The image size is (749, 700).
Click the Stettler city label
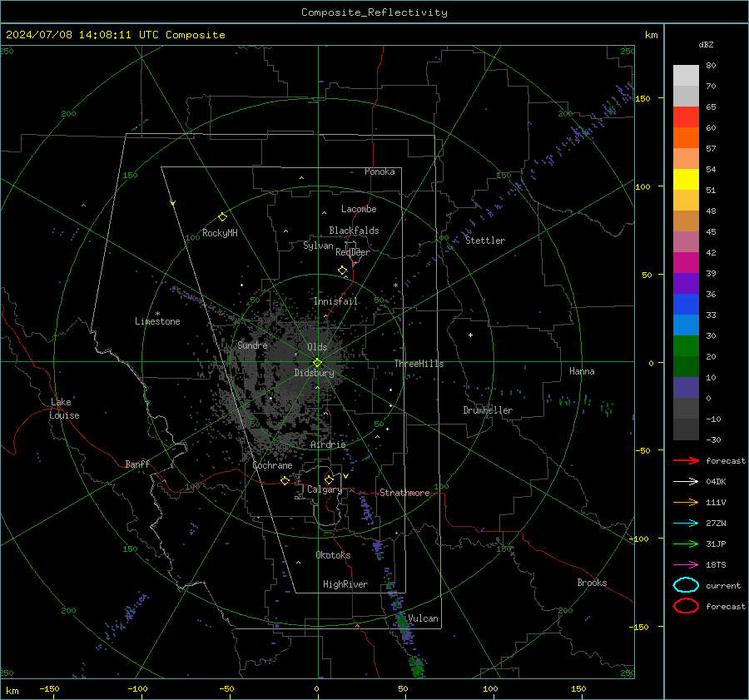coord(485,241)
